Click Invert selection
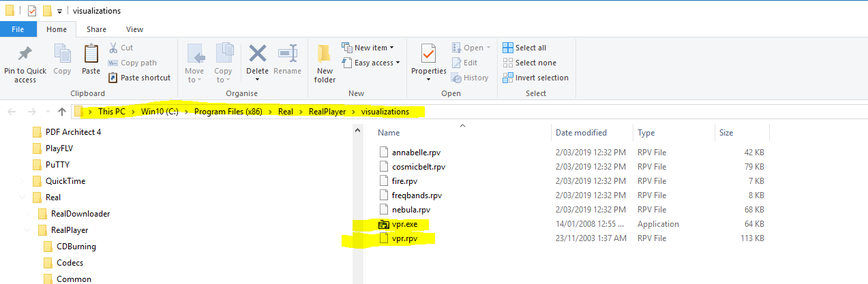Image resolution: width=868 pixels, height=284 pixels. point(535,78)
